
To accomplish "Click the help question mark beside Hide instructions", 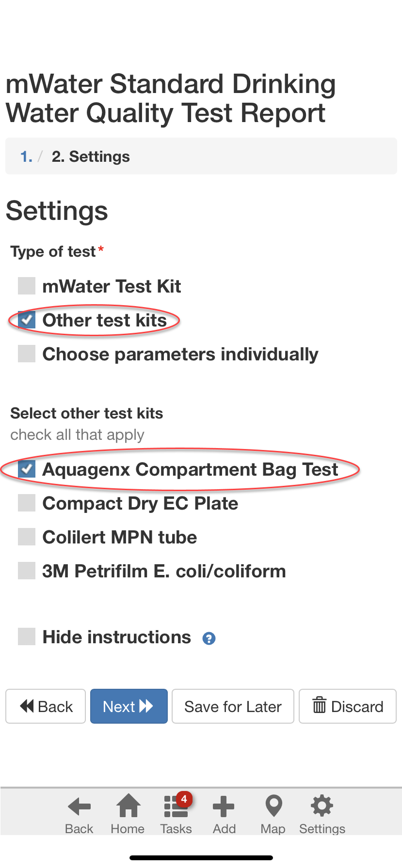I will (209, 638).
